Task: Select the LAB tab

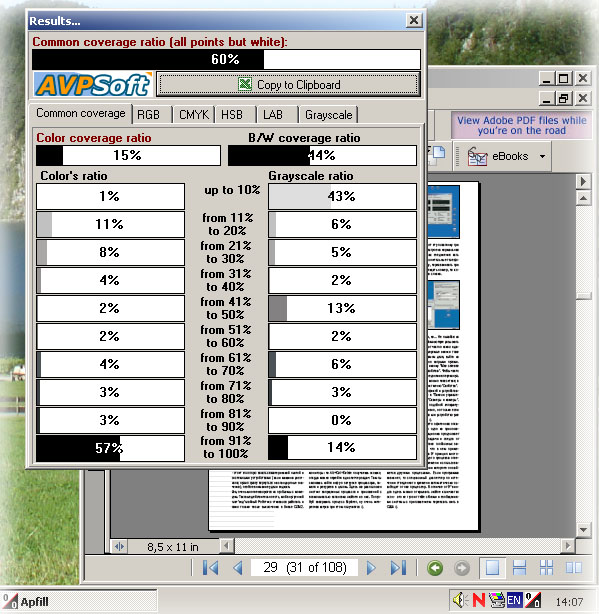Action: (273, 115)
